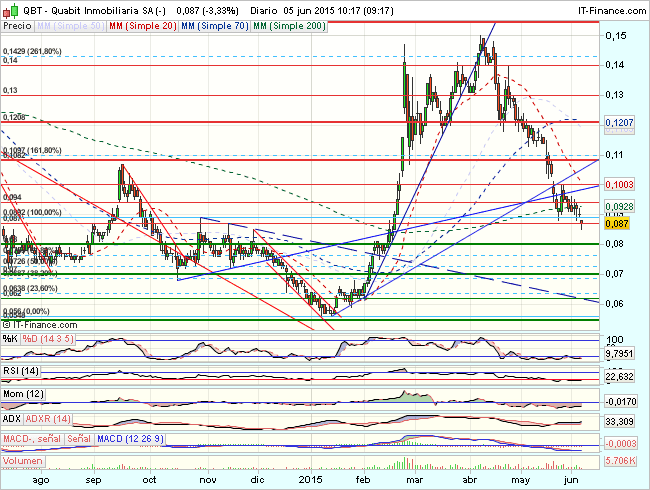Click the 'sep' month marker on time axis
Image resolution: width=650 pixels, height=490 pixels.
click(93, 480)
